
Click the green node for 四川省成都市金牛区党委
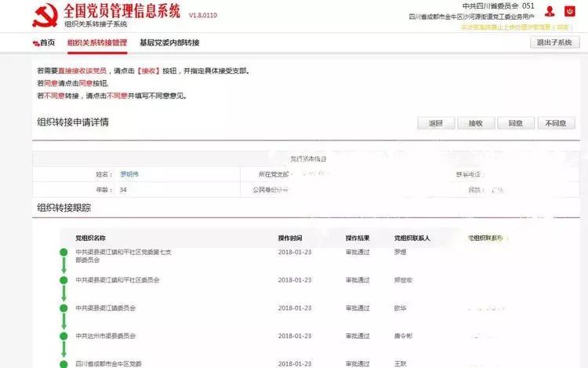click(x=64, y=363)
